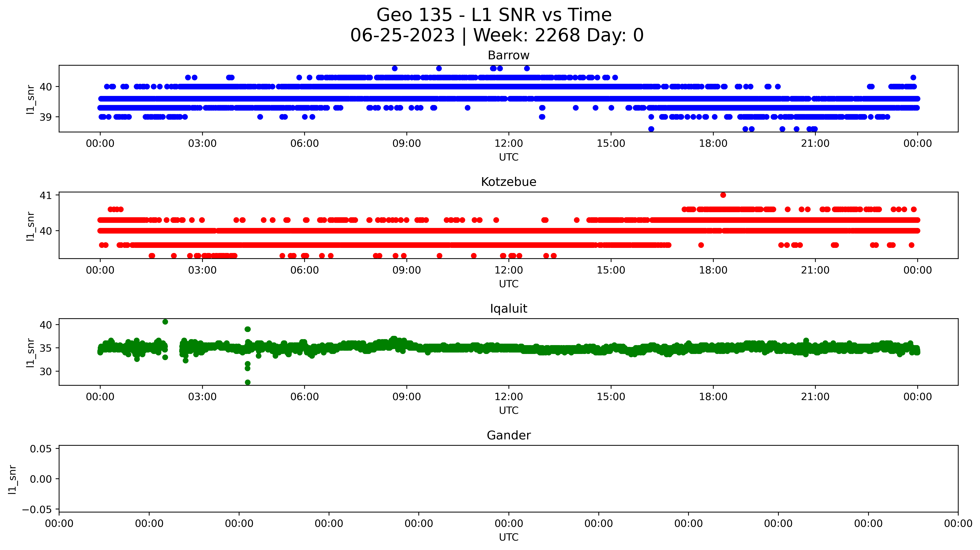Click the UTC label under the Iqaluit plot
Viewport: 980px width, 550px height.
(x=509, y=411)
